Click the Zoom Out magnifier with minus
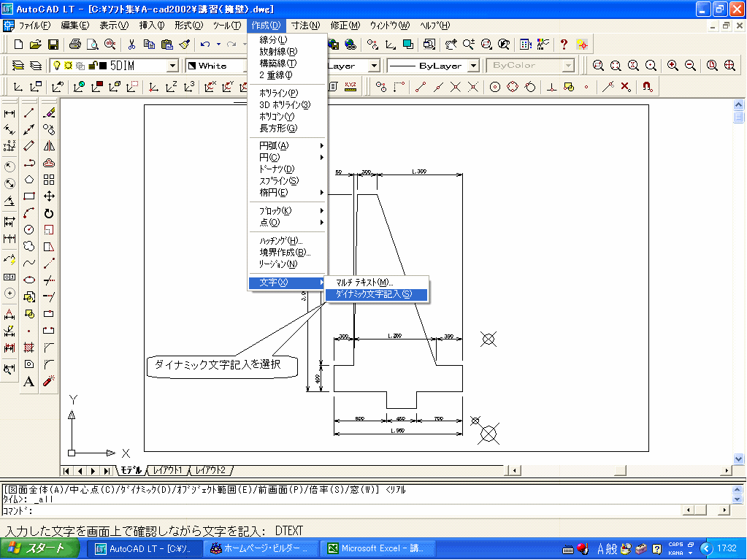The height and width of the screenshot is (560, 747). [690, 65]
